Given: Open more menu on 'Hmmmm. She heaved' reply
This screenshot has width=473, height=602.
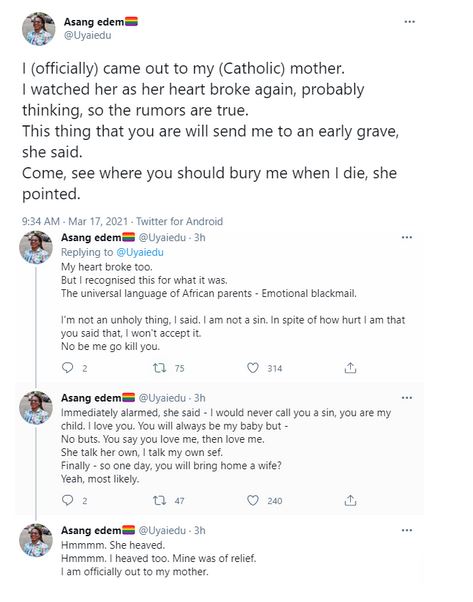Looking at the screenshot, I should pos(407,530).
